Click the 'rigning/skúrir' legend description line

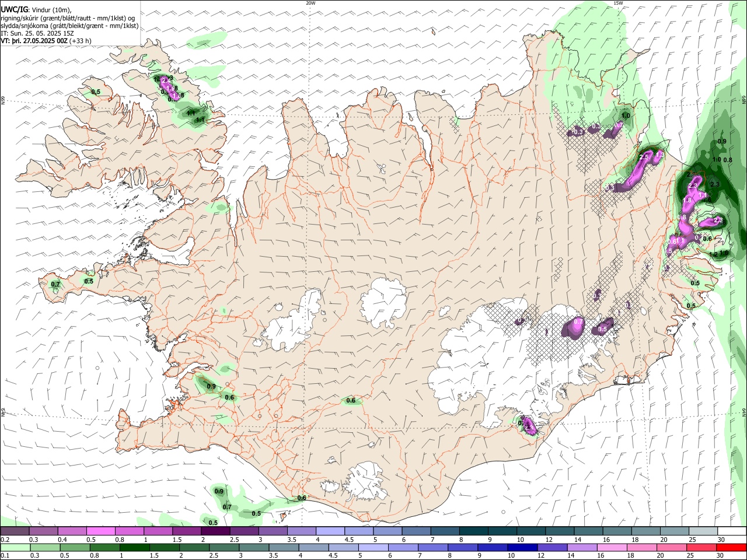[x=68, y=18]
